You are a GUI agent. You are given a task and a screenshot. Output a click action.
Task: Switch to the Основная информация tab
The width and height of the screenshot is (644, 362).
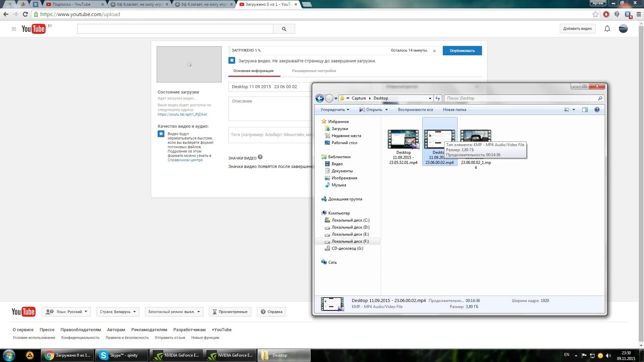253,71
